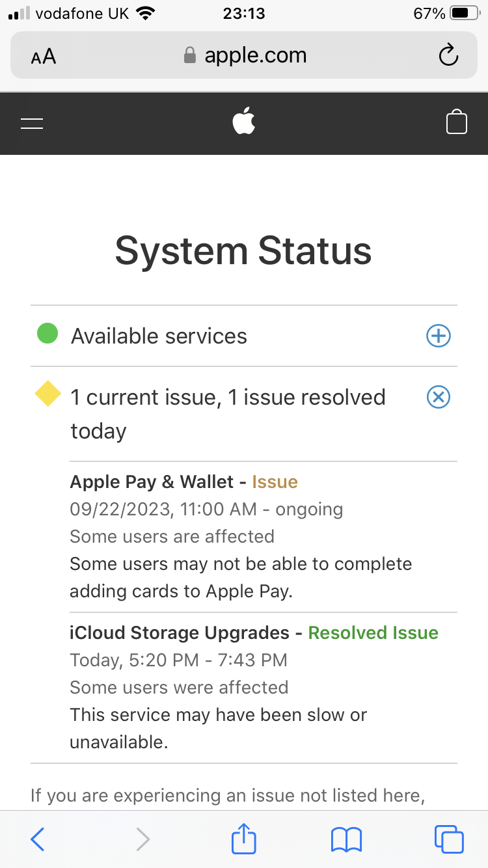This screenshot has height=868, width=488.
Task: Open the shopping bag
Action: [x=457, y=122]
